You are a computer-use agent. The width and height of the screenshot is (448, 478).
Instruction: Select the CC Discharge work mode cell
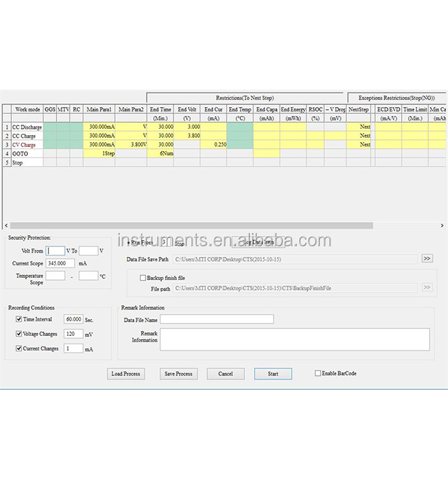click(x=27, y=127)
